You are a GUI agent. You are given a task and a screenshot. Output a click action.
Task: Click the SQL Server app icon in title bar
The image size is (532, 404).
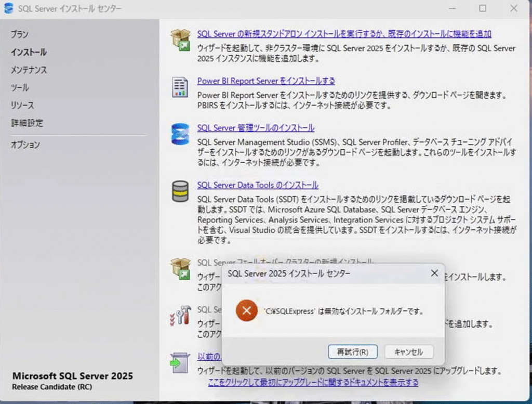tap(8, 8)
